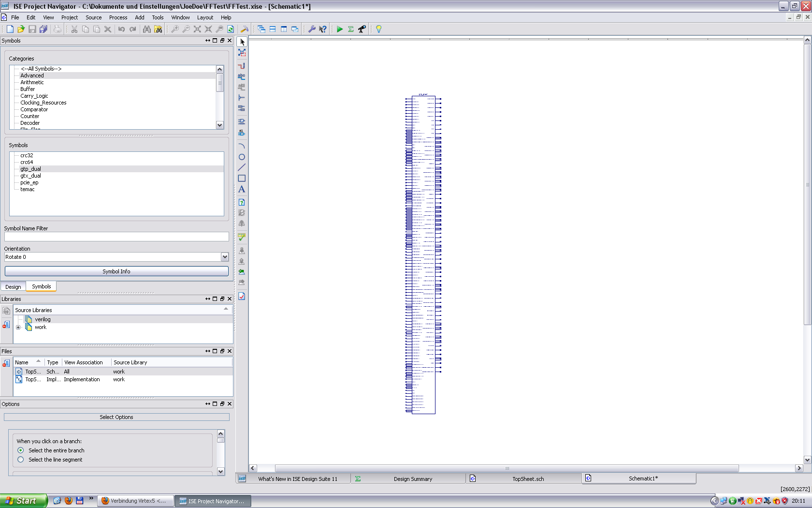Select the verilog library item
The width and height of the screenshot is (812, 508).
pos(43,319)
